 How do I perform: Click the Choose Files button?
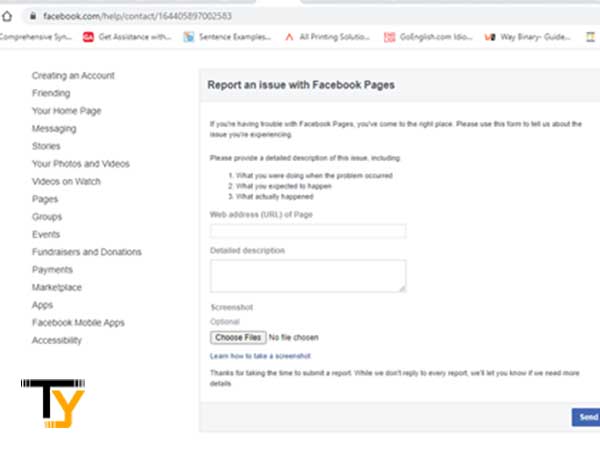tap(238, 338)
